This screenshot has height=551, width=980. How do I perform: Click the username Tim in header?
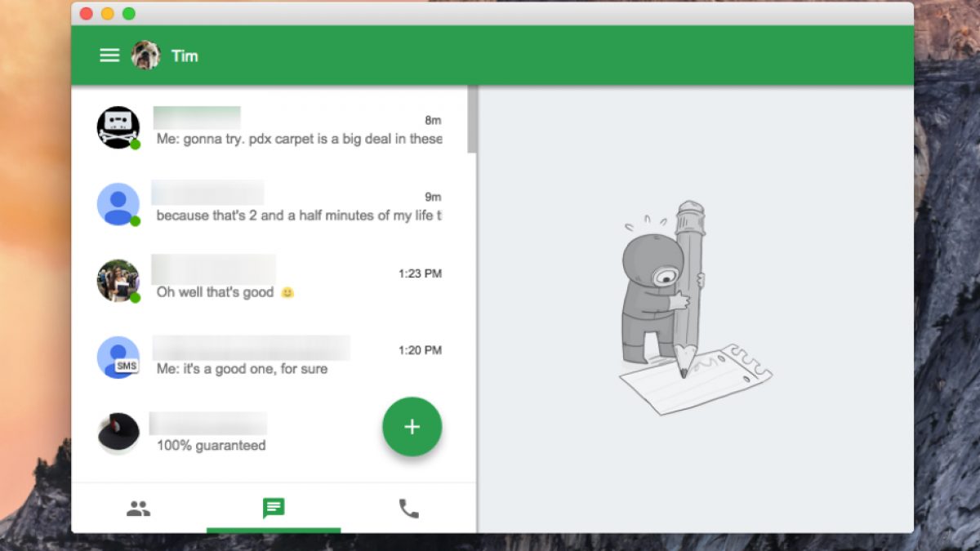coord(185,56)
